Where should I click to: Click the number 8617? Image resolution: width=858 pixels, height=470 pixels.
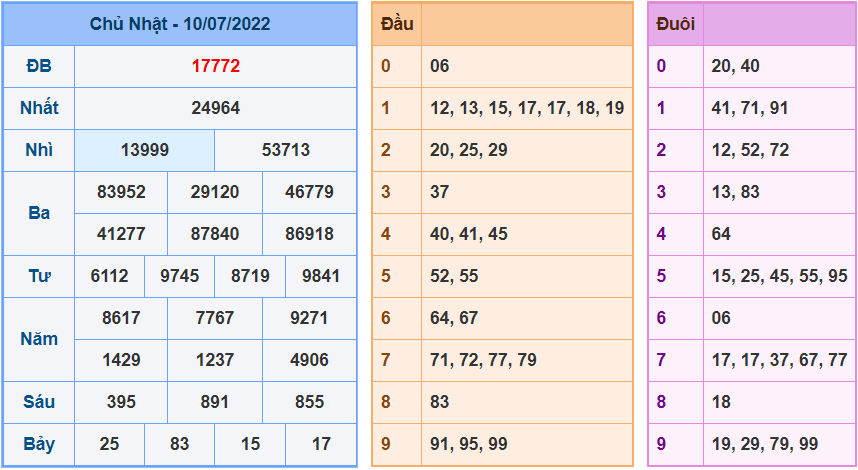tap(121, 318)
